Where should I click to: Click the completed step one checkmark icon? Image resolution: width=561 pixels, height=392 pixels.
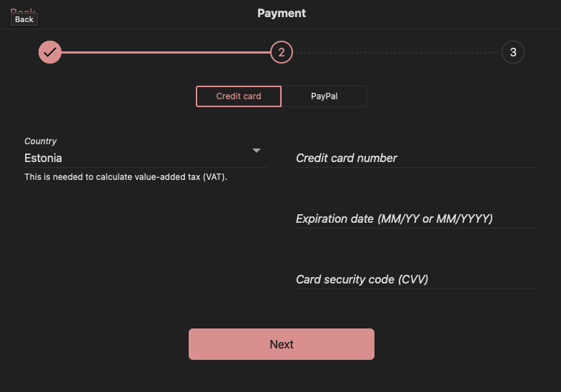click(50, 52)
